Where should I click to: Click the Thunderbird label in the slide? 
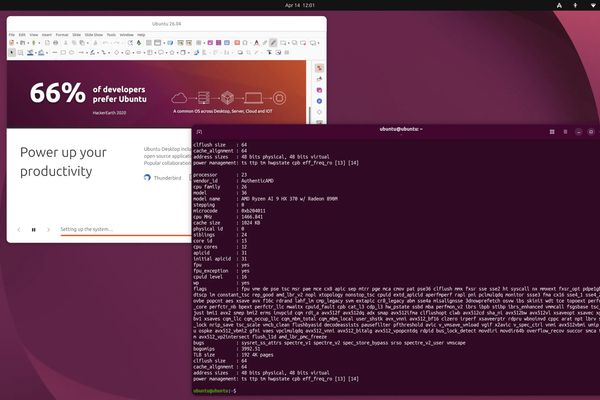click(168, 178)
